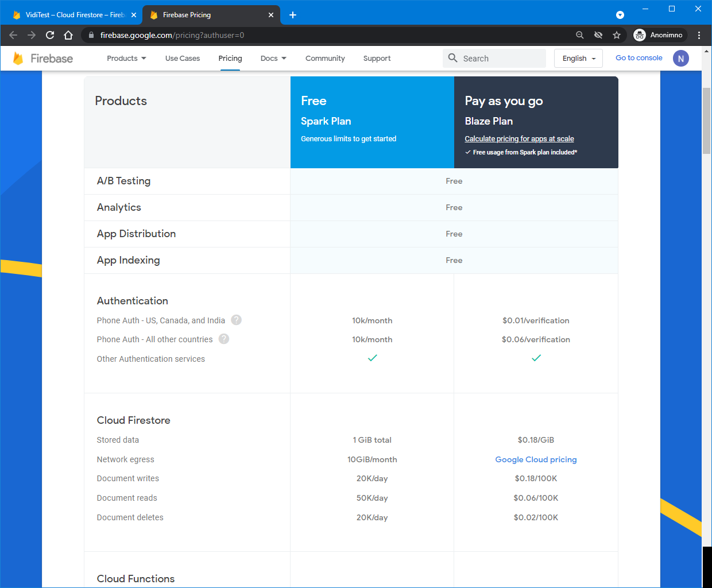Close the VidiTest Cloud Firestore tab

tap(134, 15)
